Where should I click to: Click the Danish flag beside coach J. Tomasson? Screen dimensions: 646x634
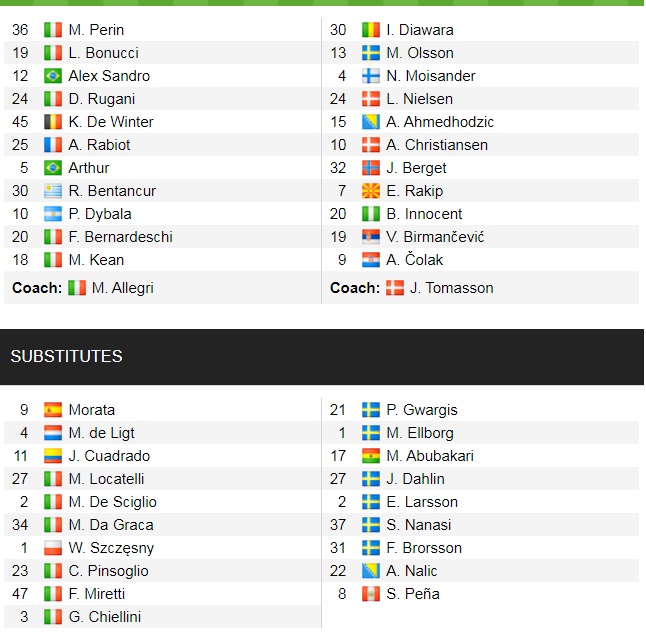395,288
